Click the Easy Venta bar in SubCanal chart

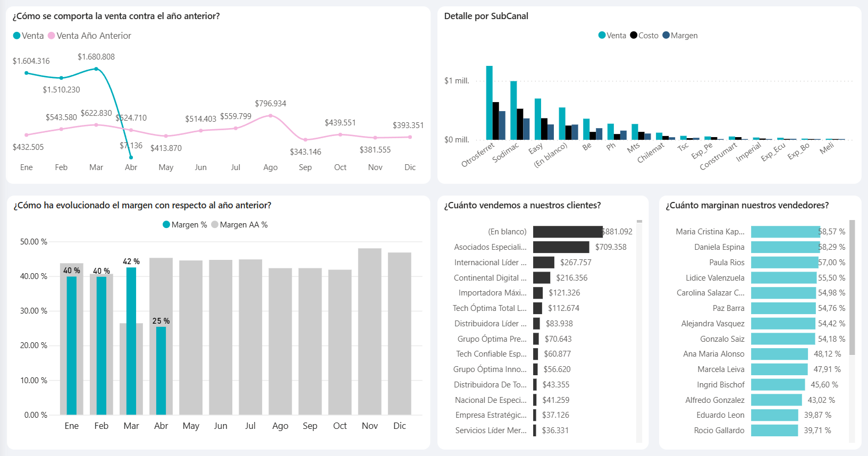(538, 119)
